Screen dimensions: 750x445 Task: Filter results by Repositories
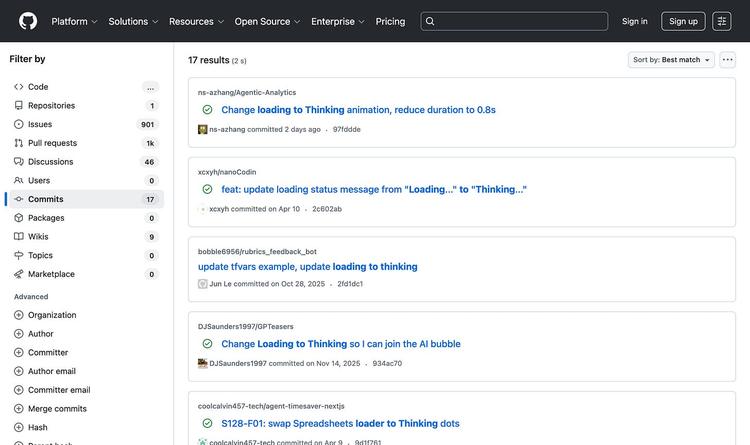tap(86, 105)
